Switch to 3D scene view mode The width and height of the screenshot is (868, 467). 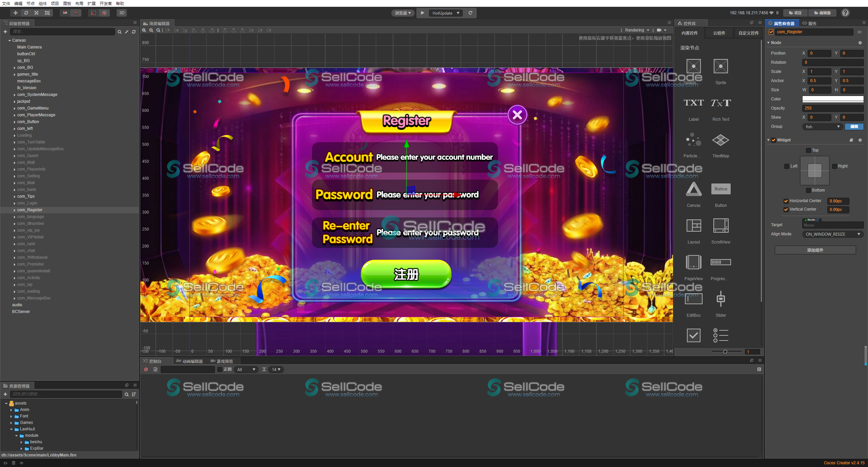pos(121,13)
